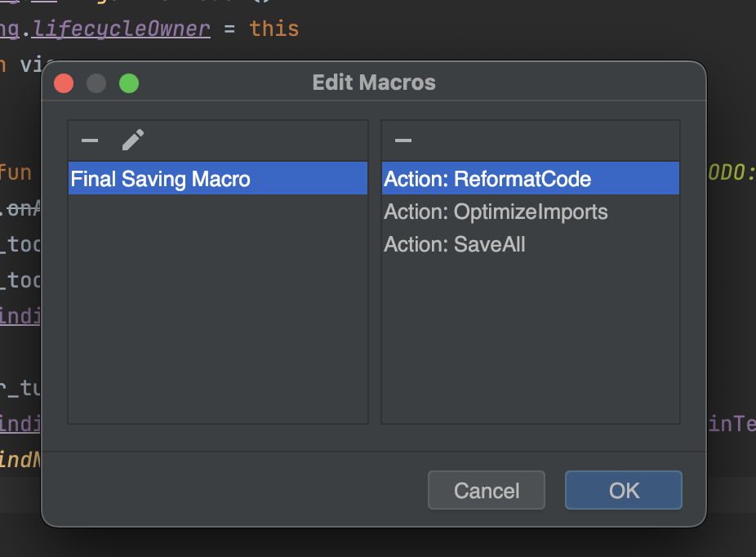Click the green zoom window button
Screen dimensions: 756x557
(129, 83)
